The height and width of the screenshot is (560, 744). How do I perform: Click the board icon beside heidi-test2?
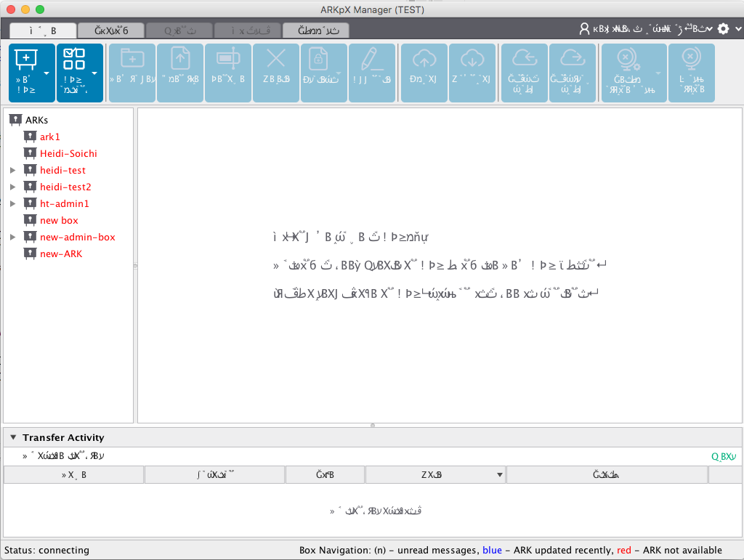(x=30, y=187)
